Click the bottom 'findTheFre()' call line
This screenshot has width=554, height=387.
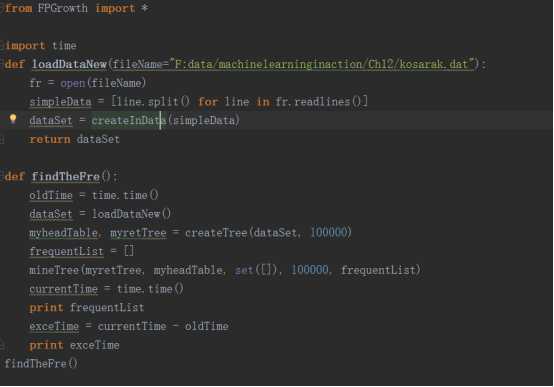pyautogui.click(x=41, y=364)
